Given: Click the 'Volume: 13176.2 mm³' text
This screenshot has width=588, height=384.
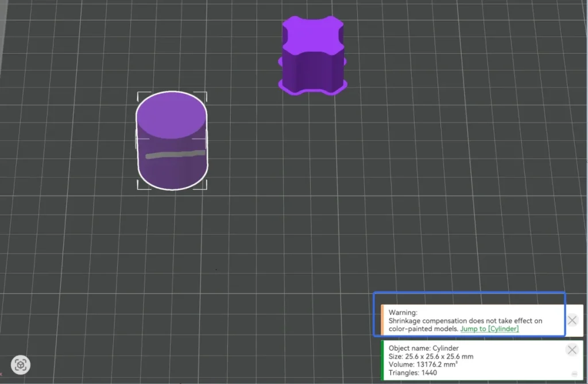Looking at the screenshot, I should click(423, 364).
